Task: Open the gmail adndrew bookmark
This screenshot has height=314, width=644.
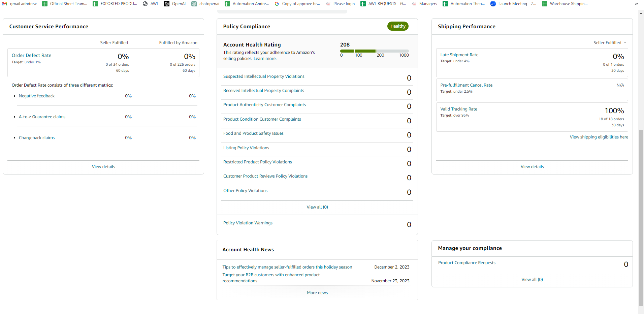Action: pos(20,4)
